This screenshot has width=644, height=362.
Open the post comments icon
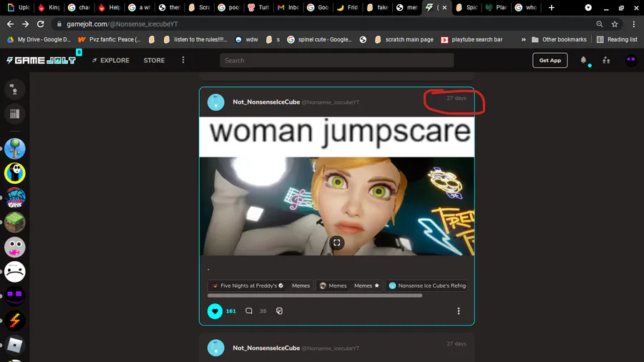[249, 310]
